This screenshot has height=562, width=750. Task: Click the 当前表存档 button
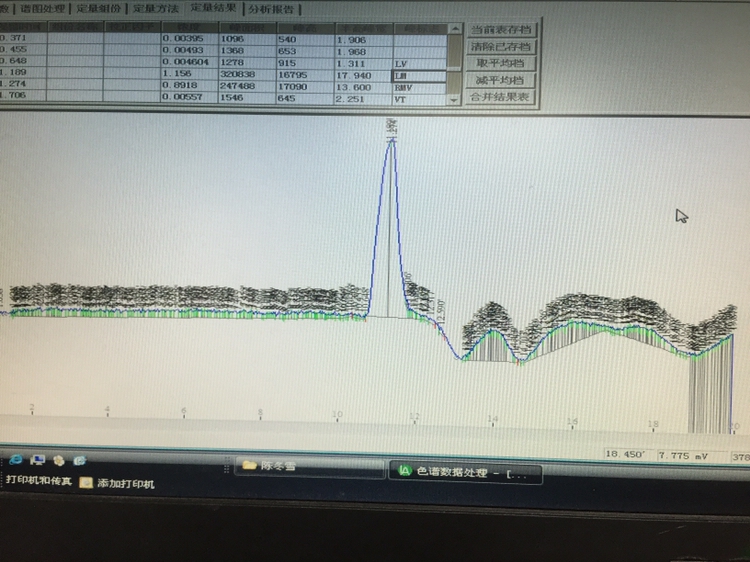[x=501, y=30]
